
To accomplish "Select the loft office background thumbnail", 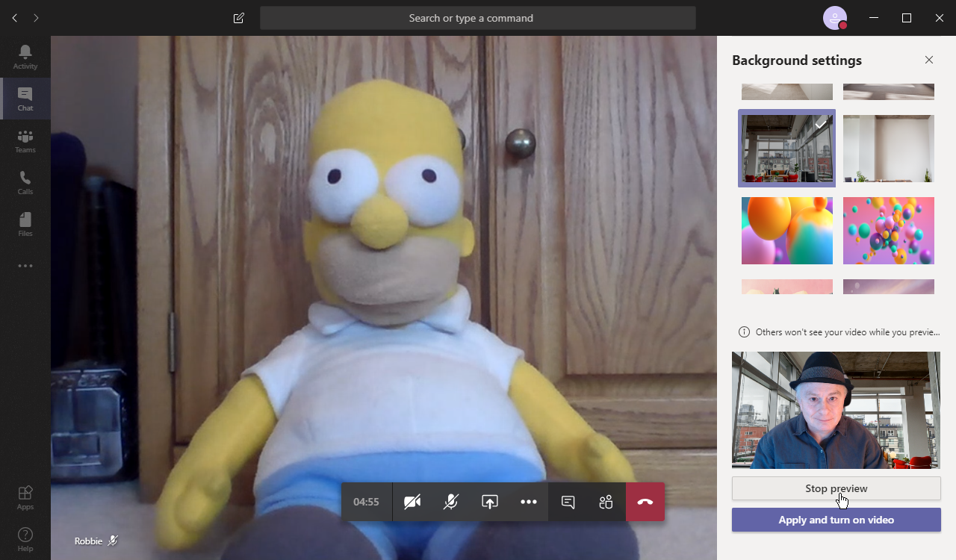I will coord(787,148).
